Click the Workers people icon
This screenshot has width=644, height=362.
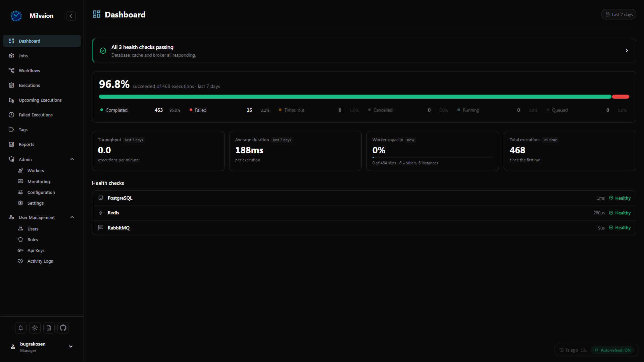pos(20,170)
